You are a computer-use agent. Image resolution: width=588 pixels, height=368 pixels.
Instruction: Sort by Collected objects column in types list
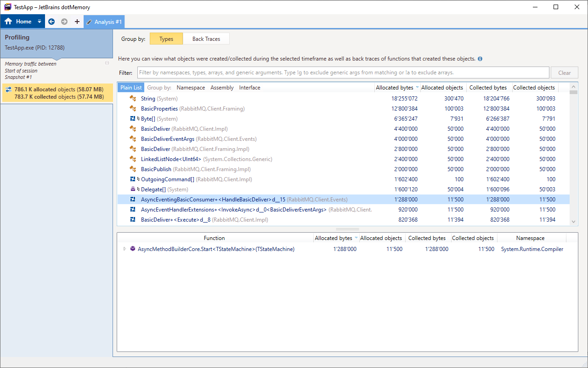pos(534,88)
